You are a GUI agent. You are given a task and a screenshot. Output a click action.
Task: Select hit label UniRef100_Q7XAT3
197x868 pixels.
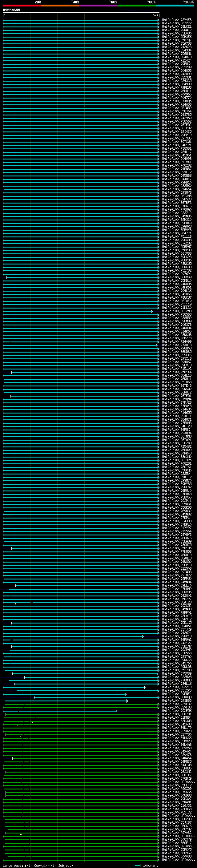point(177,345)
